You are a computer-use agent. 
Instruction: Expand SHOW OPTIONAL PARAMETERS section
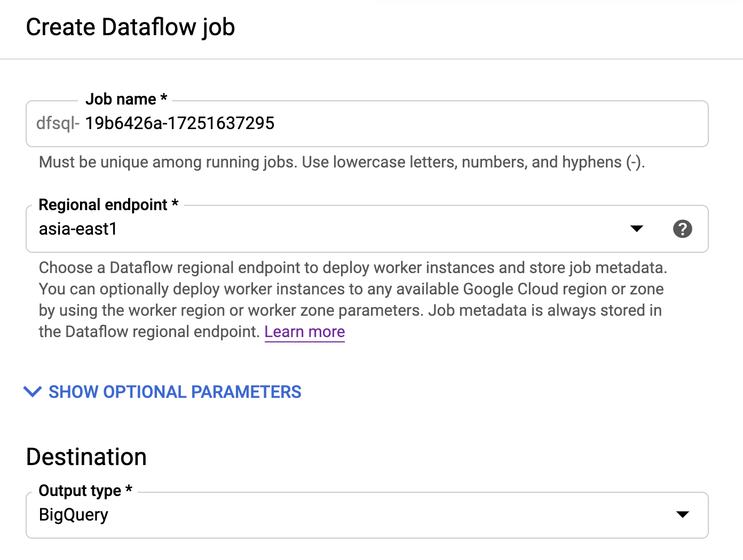pyautogui.click(x=175, y=392)
